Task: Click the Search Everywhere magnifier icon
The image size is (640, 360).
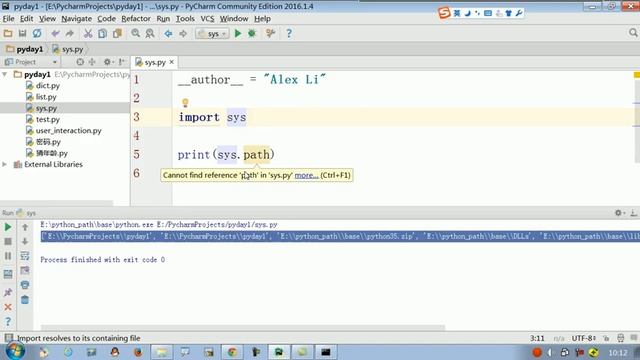Action: click(633, 33)
